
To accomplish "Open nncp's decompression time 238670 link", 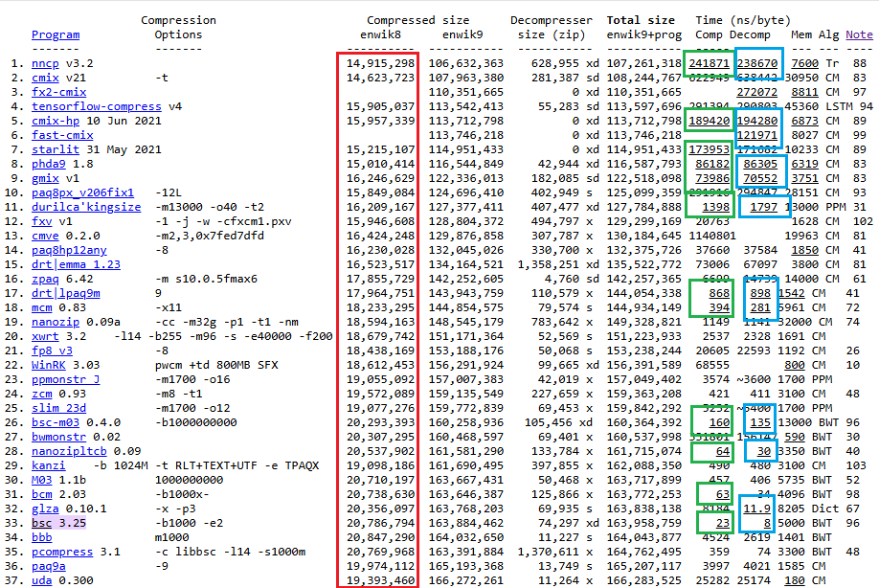I will coord(757,63).
